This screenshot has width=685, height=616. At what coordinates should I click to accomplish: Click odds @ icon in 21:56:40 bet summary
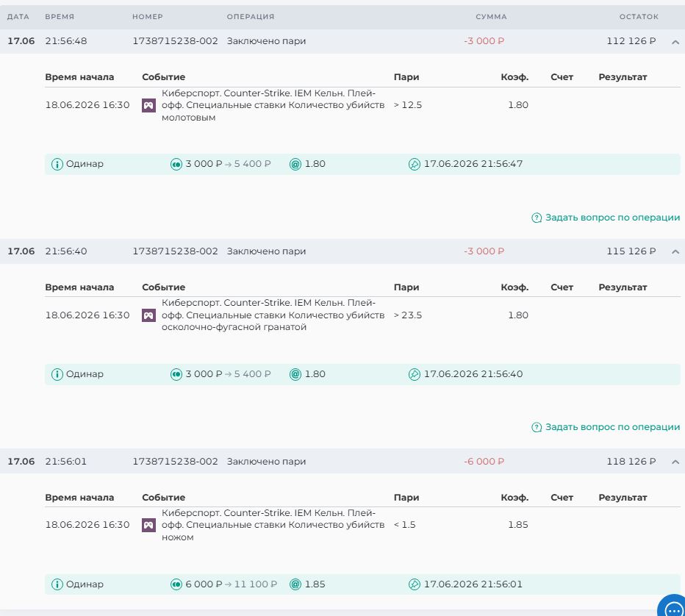pyautogui.click(x=295, y=374)
